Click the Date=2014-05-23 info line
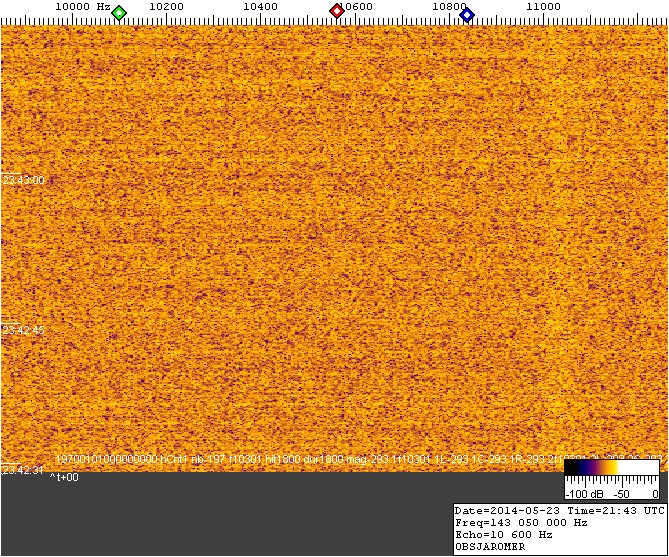Screen dimensions: 669x557 [x=558, y=511]
